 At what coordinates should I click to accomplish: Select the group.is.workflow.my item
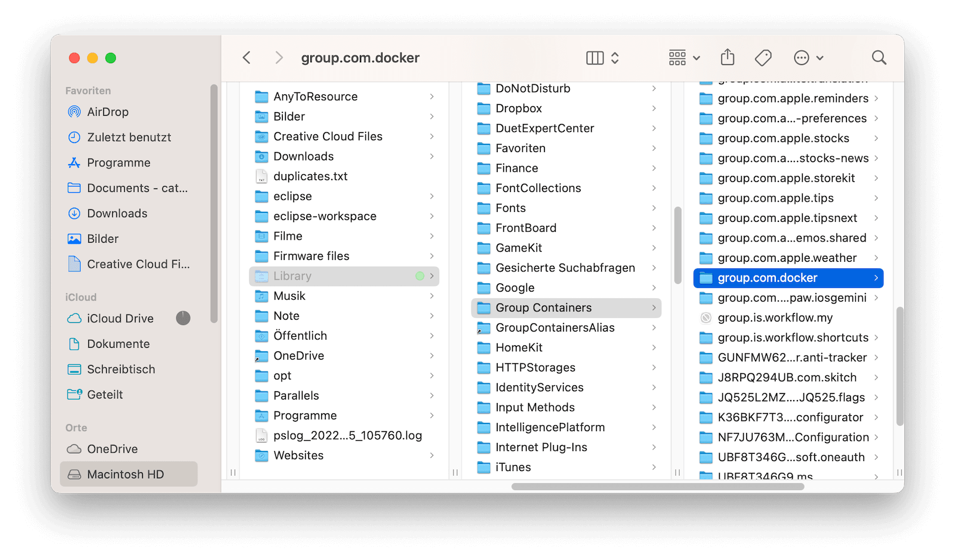788,318
